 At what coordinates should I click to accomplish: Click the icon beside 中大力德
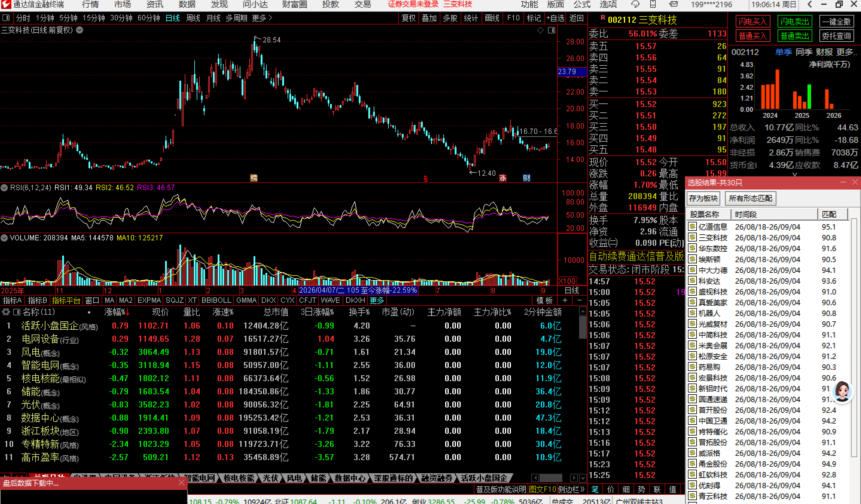tap(692, 270)
